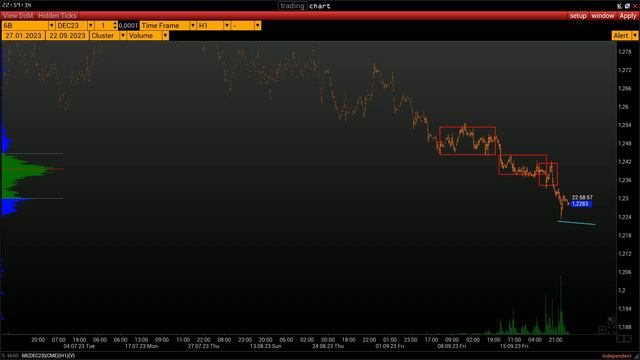Viewport: 640px width, 360px height.
Task: Expand the Time Frame type dropdown
Action: 193,25
